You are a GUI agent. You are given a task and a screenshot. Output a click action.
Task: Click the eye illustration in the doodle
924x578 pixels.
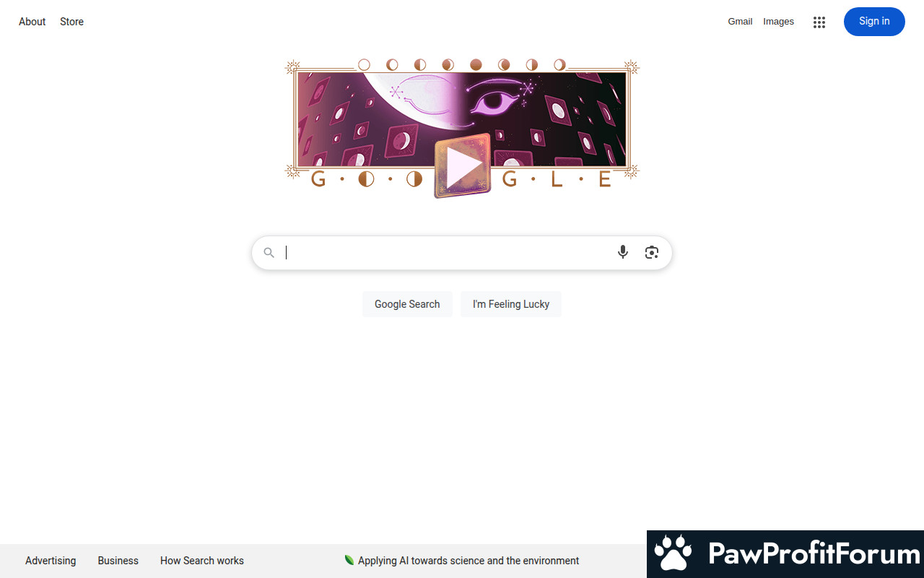(x=498, y=99)
